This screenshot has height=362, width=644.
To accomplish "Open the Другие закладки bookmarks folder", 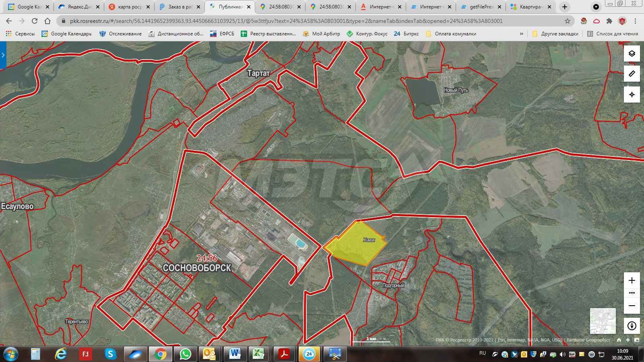I will point(555,34).
